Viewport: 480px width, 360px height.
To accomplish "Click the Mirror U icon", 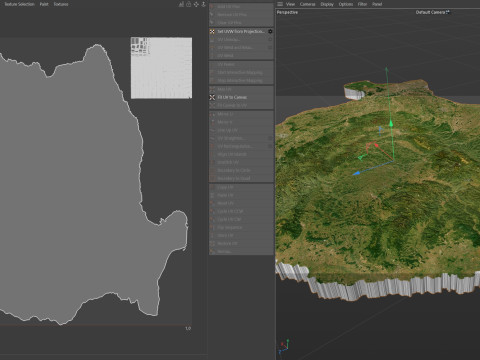I will 212,114.
